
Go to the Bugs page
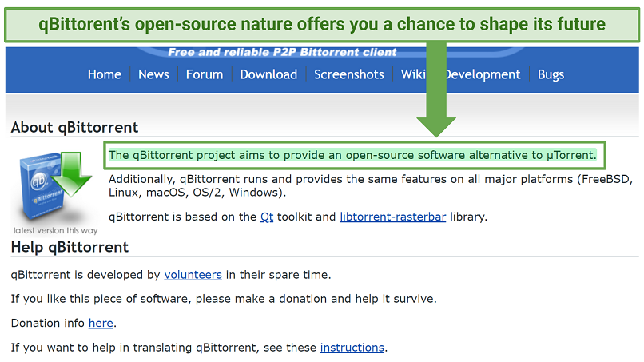coord(551,74)
